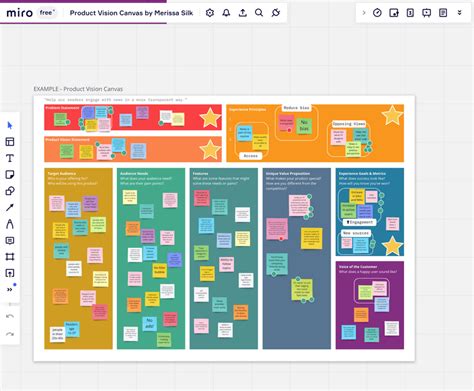Select the Connection line arrow tool
This screenshot has width=474, height=391.
coord(10,207)
